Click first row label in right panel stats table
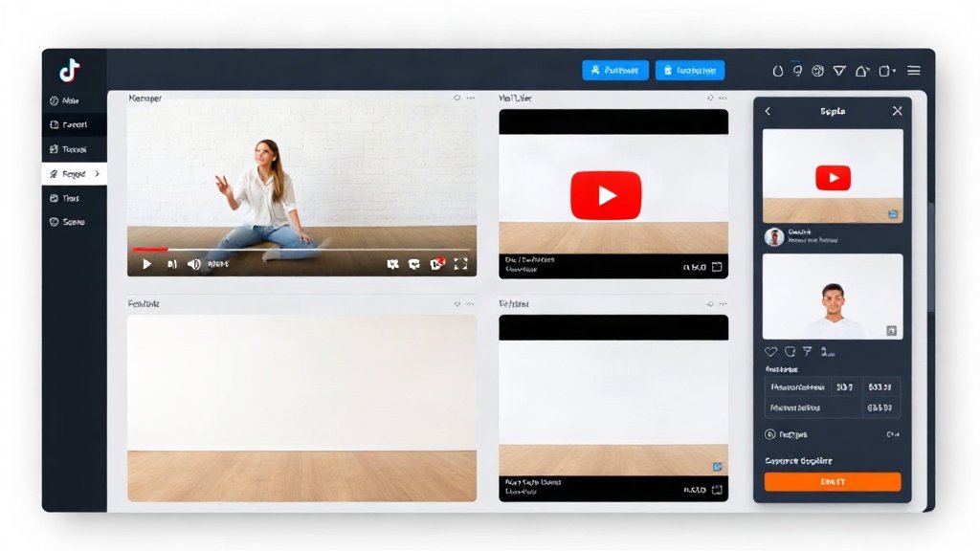 click(x=797, y=387)
